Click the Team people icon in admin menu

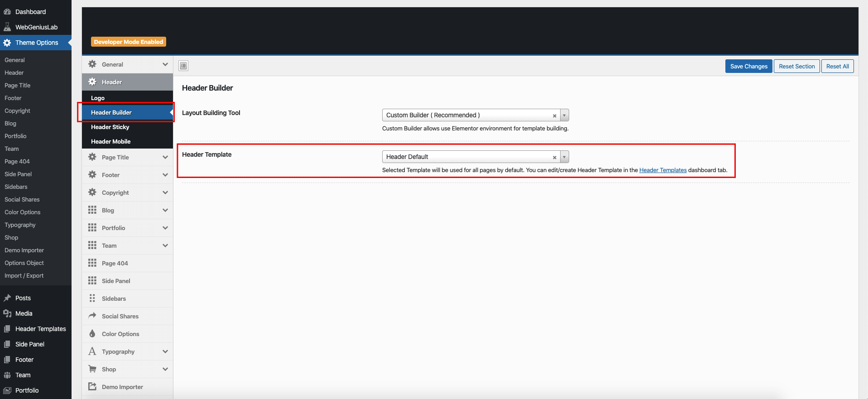pyautogui.click(x=7, y=375)
